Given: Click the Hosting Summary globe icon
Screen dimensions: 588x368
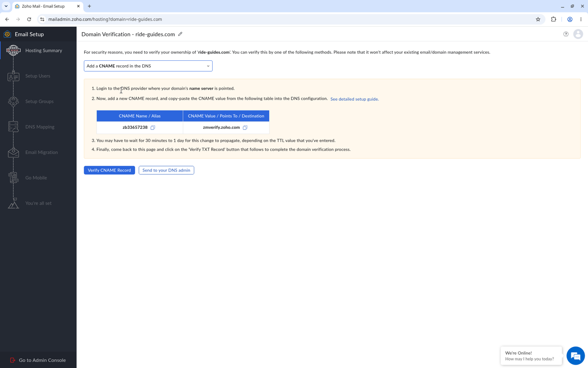Looking at the screenshot, I should tap(13, 50).
